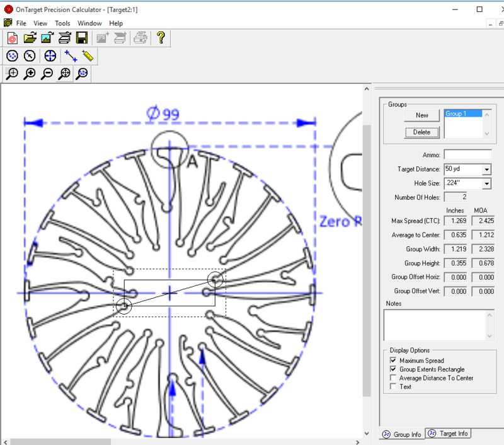Open the Tools menu
This screenshot has height=445, width=504.
tap(62, 23)
